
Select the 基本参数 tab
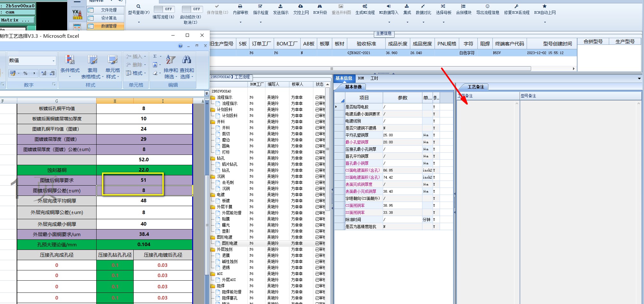tap(353, 87)
